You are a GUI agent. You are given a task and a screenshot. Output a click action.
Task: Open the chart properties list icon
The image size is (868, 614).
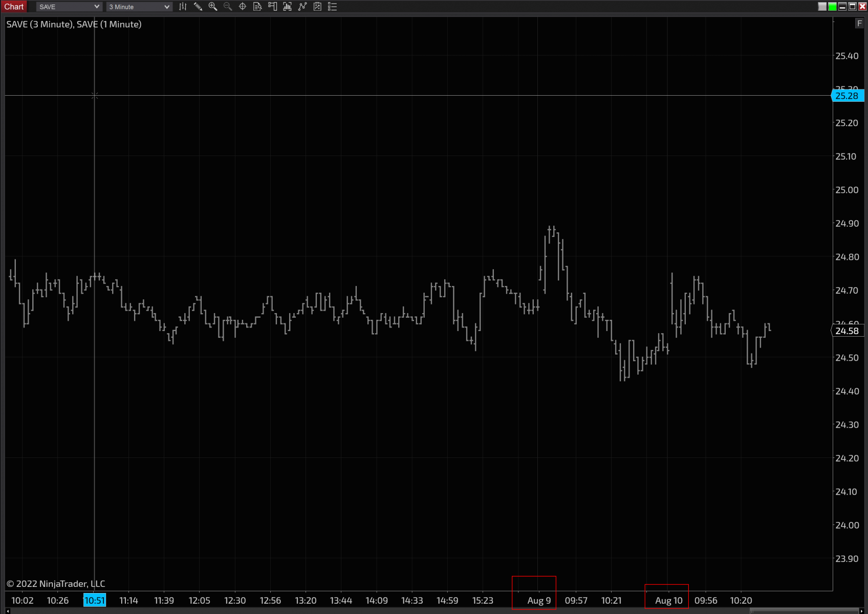coord(332,7)
